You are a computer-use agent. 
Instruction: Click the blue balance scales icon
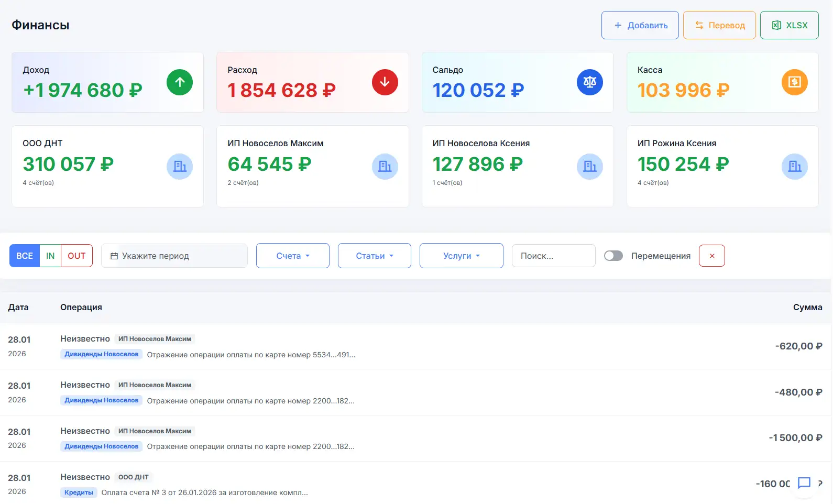click(589, 82)
